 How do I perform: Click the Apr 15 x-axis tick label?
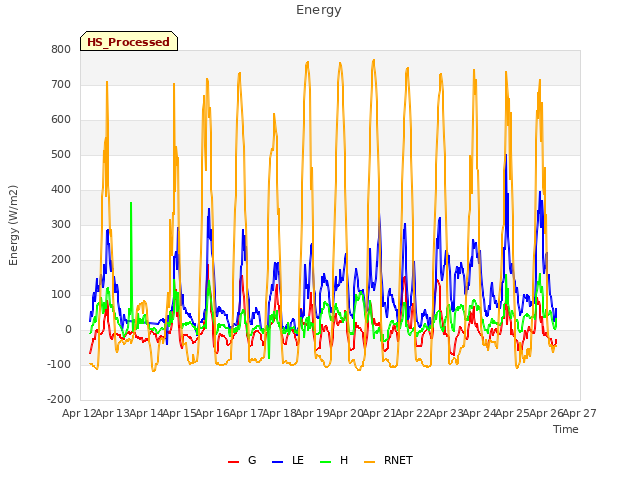click(179, 413)
